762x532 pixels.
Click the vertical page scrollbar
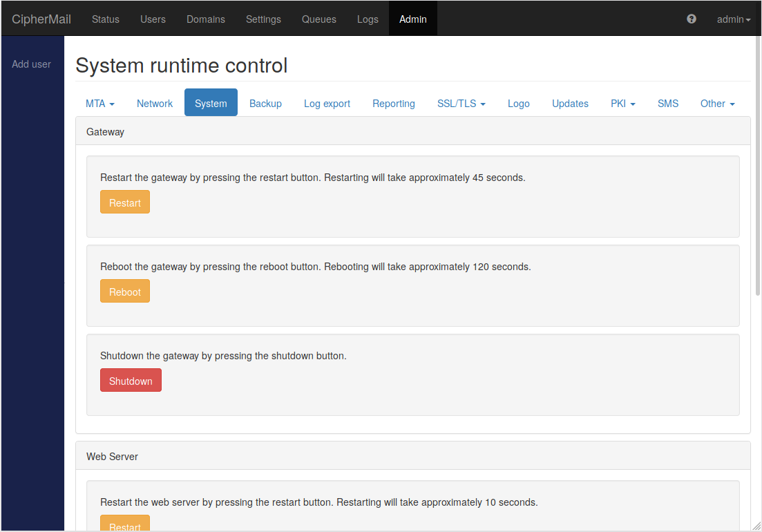point(758,166)
